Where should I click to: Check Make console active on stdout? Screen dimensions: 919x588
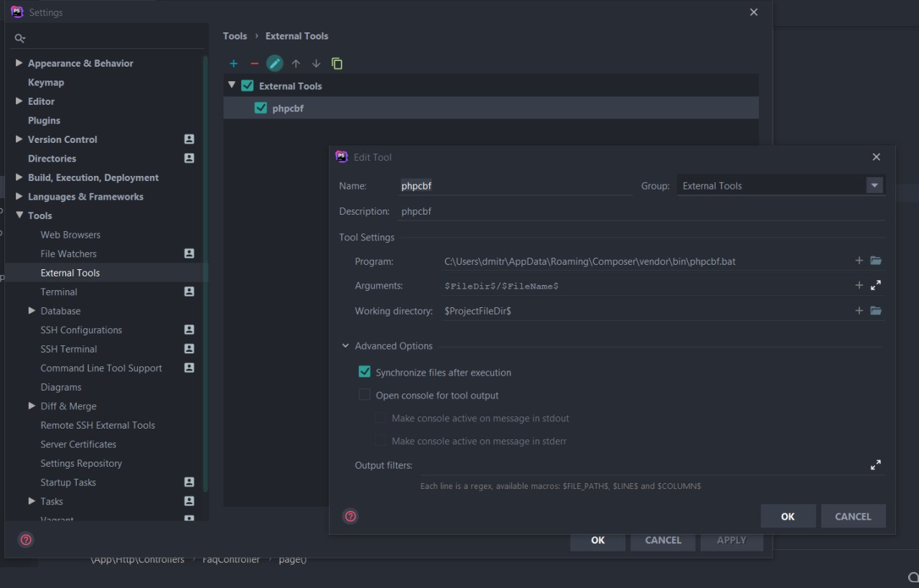tap(381, 418)
